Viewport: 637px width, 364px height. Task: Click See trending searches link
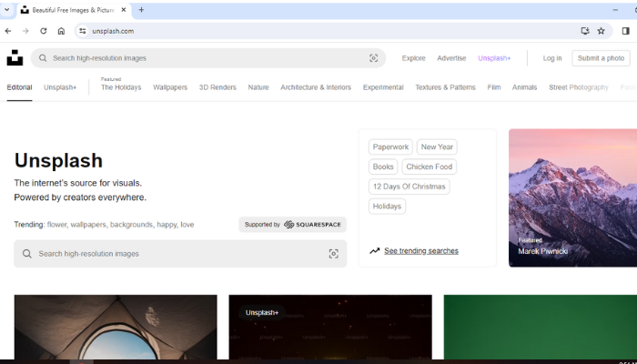421,251
